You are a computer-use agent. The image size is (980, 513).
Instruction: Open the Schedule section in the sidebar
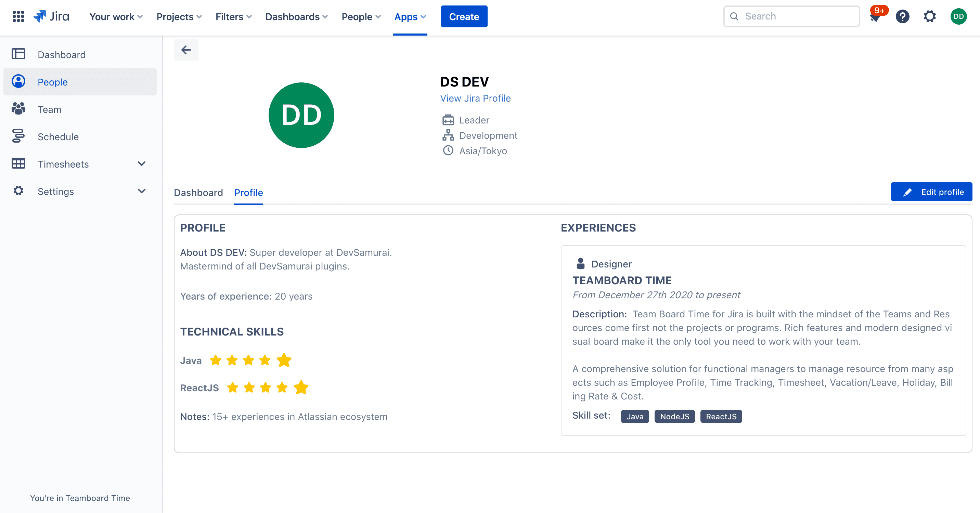(58, 136)
